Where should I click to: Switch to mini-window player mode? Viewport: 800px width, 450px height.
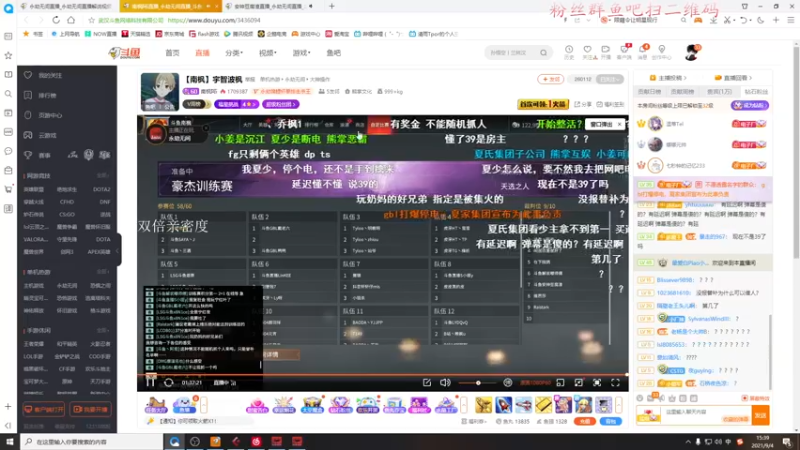560,382
